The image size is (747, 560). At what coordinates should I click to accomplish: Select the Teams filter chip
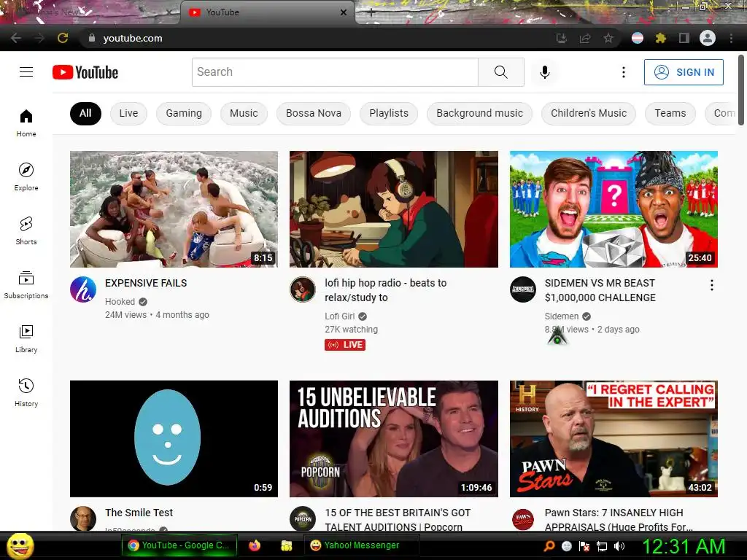670,113
